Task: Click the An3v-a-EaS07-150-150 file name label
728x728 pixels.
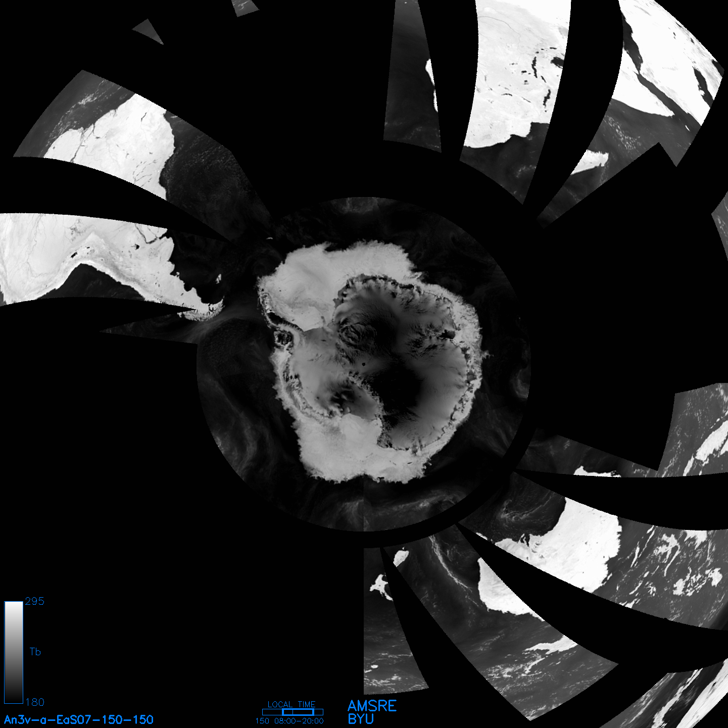Action: 79,719
